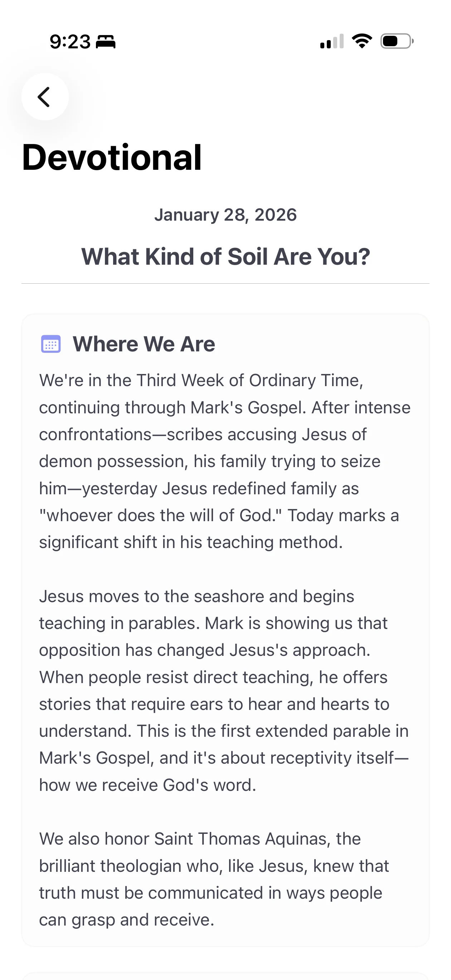The width and height of the screenshot is (451, 980).
Task: Tap the date January 28, 2026
Action: pos(225,215)
